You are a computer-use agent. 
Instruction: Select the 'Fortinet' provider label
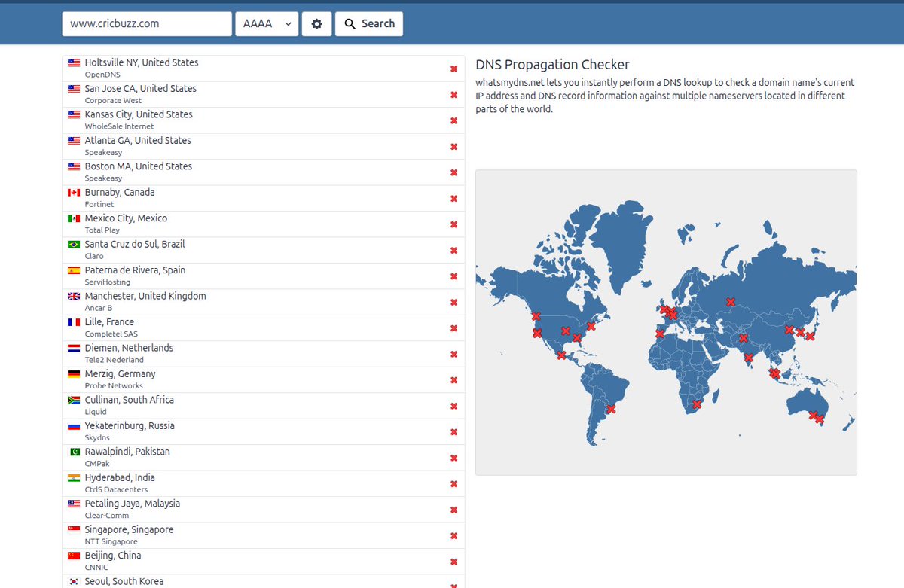click(99, 204)
